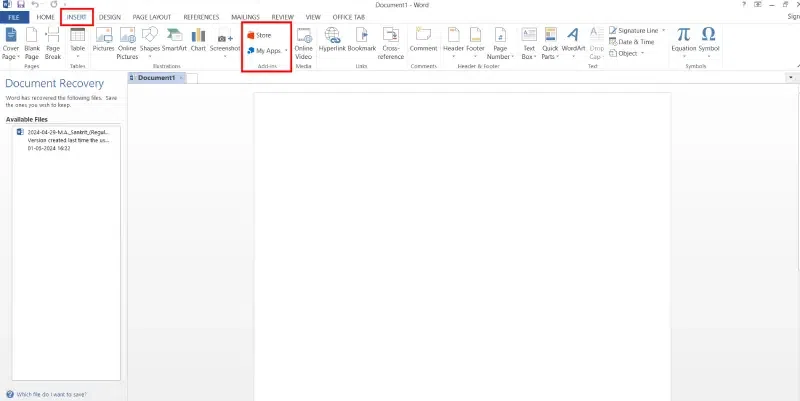Undo the last action in Quick Access
The height and width of the screenshot is (401, 800).
click(35, 5)
